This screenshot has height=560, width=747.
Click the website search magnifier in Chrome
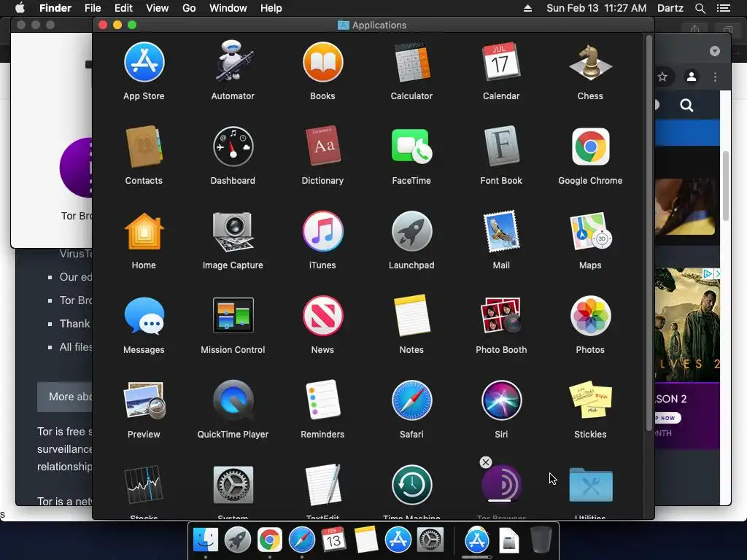[686, 105]
